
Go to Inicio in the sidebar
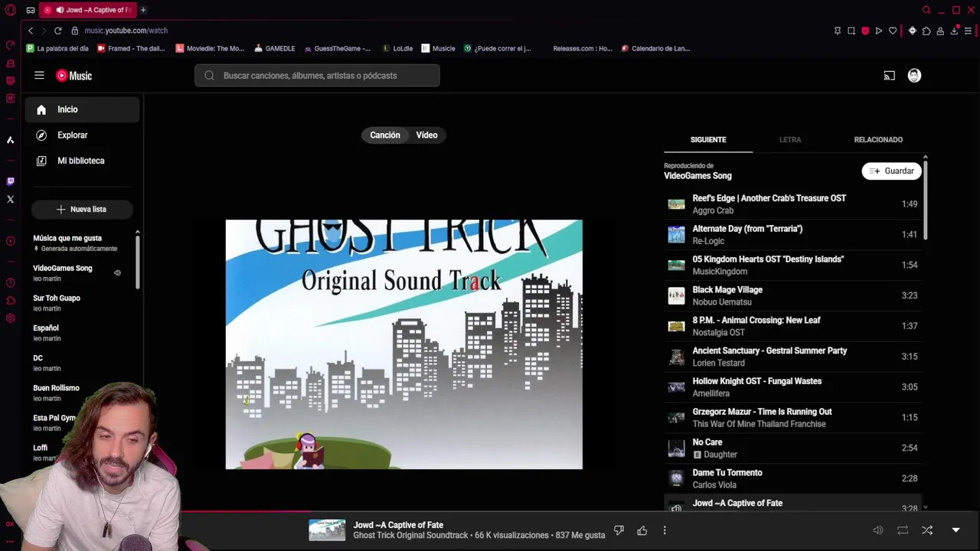[x=83, y=109]
